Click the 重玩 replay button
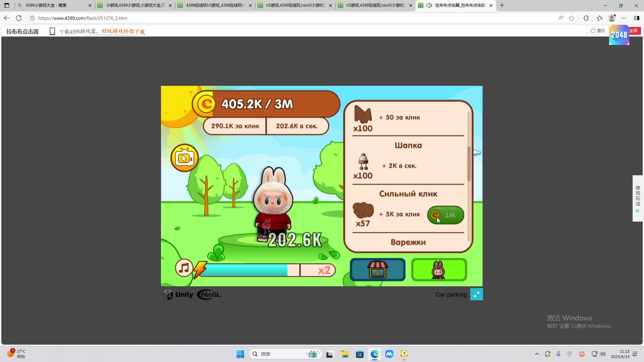Screen dimensions: 644x362 pyautogui.click(x=598, y=31)
